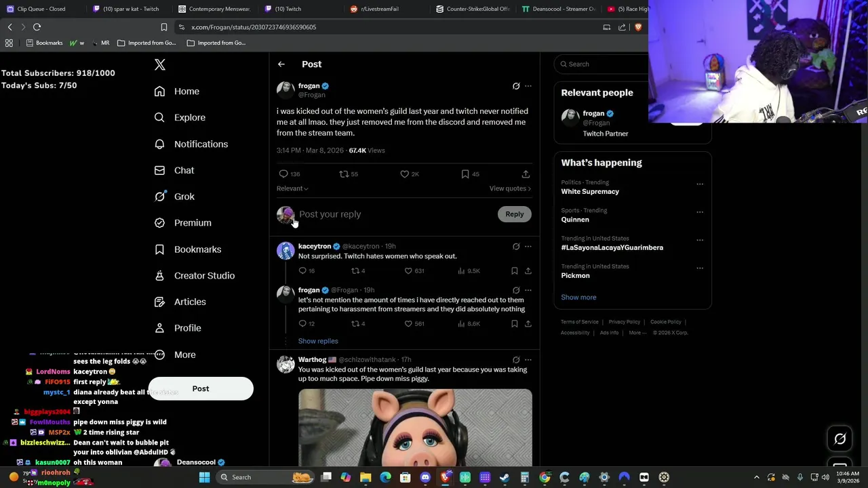Viewport: 868px width, 488px height.
Task: Open more options on the main post
Action: [528, 86]
